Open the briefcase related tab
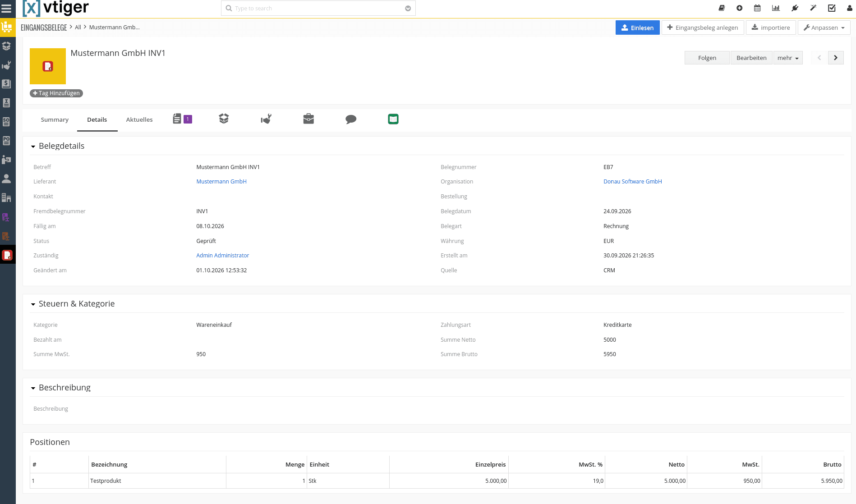Viewport: 856px width, 504px height. click(x=308, y=119)
